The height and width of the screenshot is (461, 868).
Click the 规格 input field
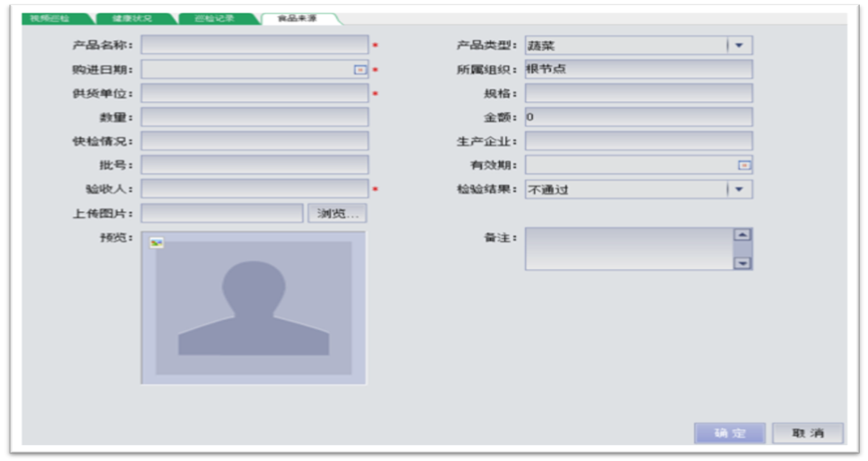638,93
